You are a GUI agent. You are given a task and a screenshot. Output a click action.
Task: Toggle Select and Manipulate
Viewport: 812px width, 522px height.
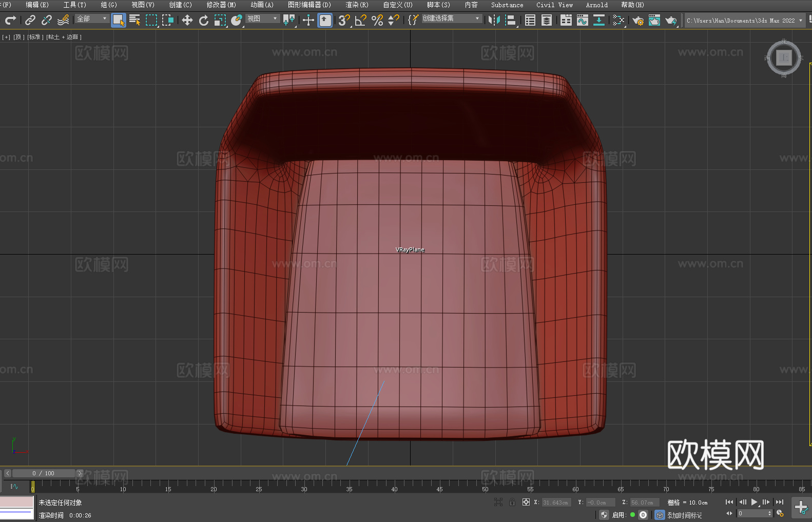pos(308,20)
